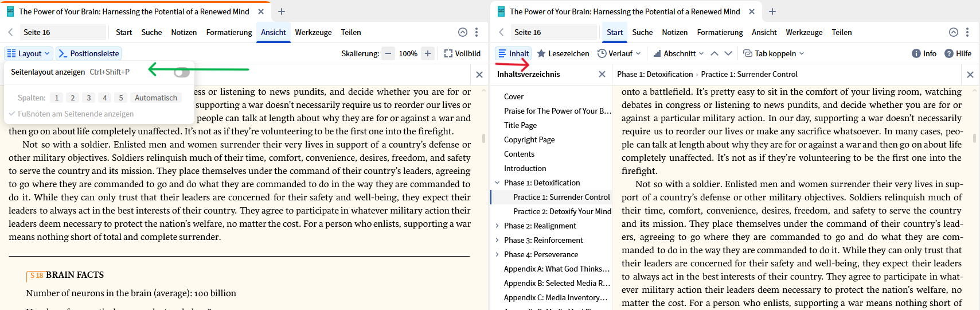Select 5 columns in Spalten
The height and width of the screenshot is (310, 980).
click(121, 98)
